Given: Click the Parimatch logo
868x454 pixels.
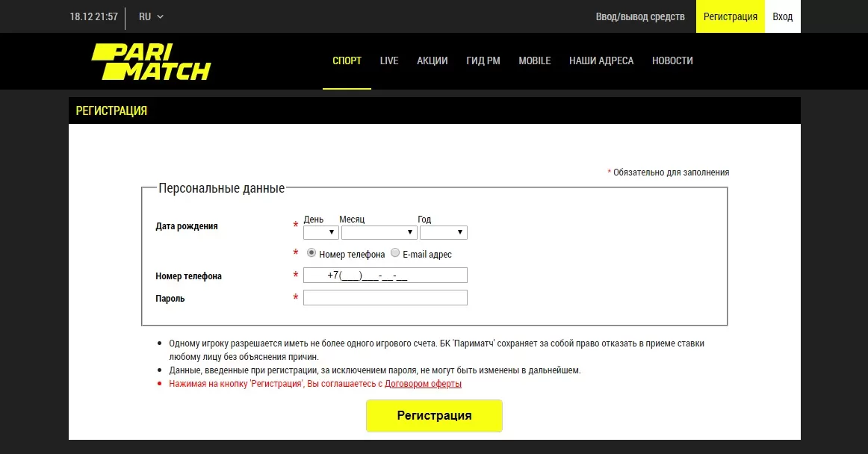Looking at the screenshot, I should pyautogui.click(x=151, y=61).
